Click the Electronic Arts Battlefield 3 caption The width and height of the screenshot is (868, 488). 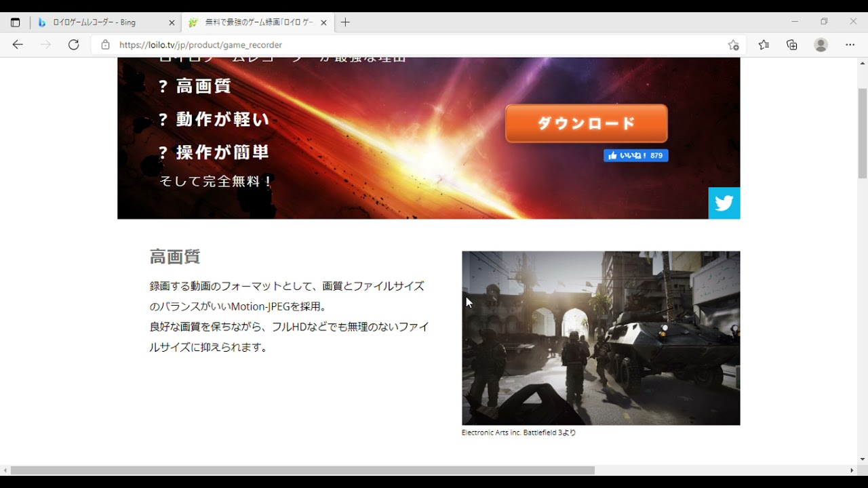[x=519, y=432]
